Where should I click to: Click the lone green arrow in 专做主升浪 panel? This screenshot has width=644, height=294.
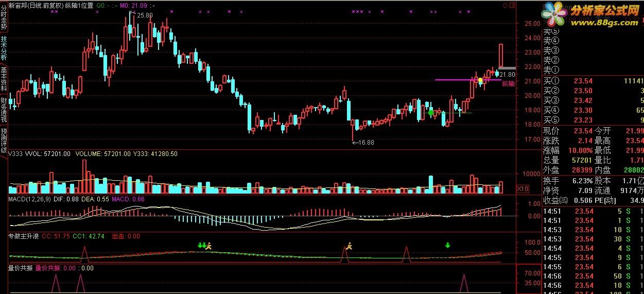447,245
